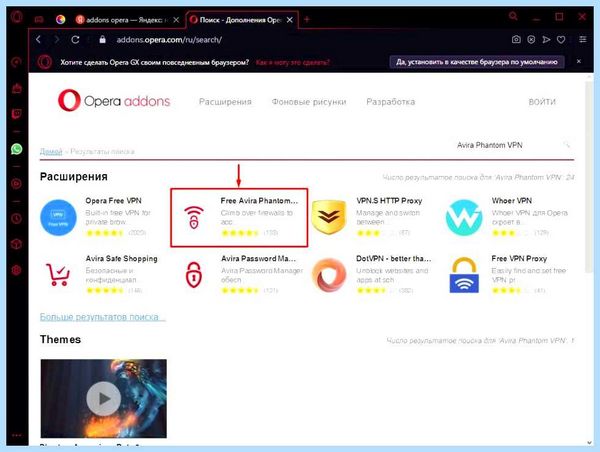Click the default browser set-up button
The width and height of the screenshot is (600, 452).
click(x=477, y=62)
